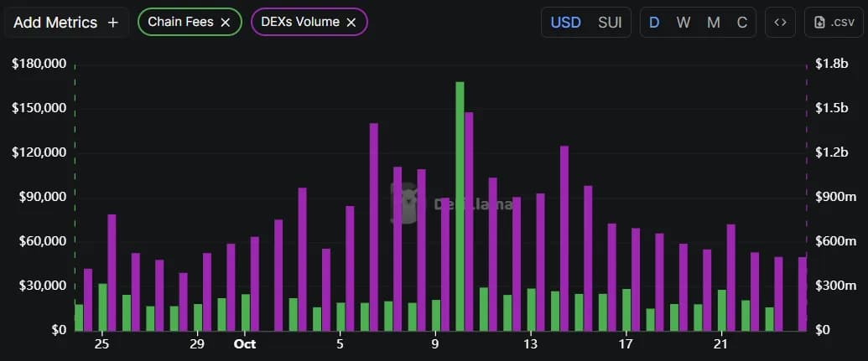
Task: Click the tallest purple DEXs Volume bar
Action: [469, 222]
